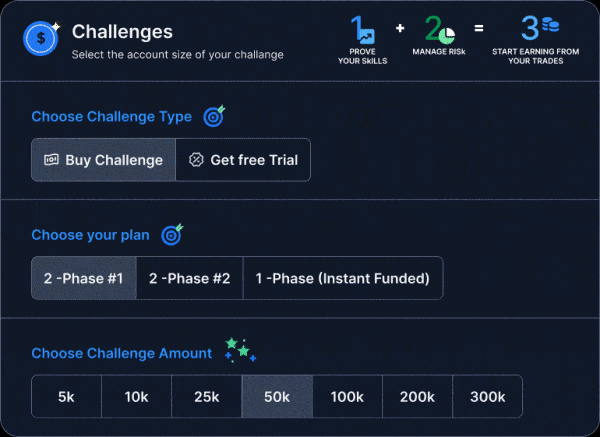This screenshot has height=437, width=600.
Task: Click target icon beside Choose your plan
Action: coord(172,235)
